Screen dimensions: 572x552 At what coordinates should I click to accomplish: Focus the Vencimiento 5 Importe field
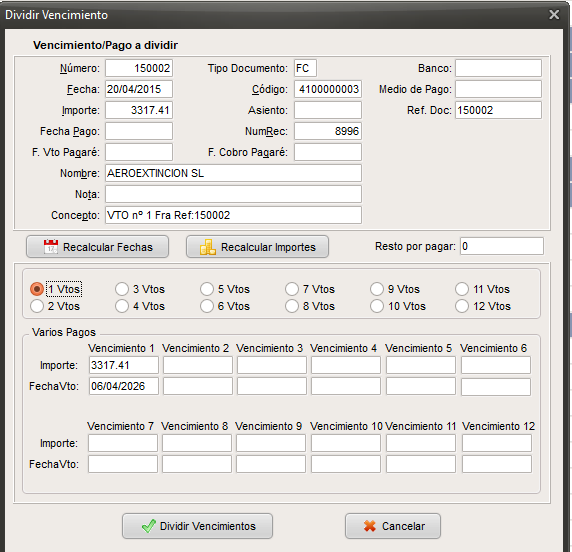pos(421,365)
